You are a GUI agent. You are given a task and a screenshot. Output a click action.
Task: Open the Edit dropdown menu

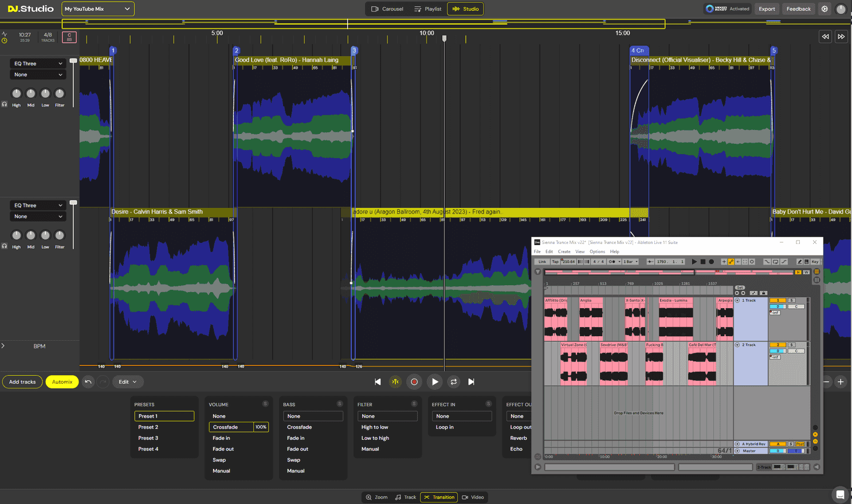[x=127, y=382]
